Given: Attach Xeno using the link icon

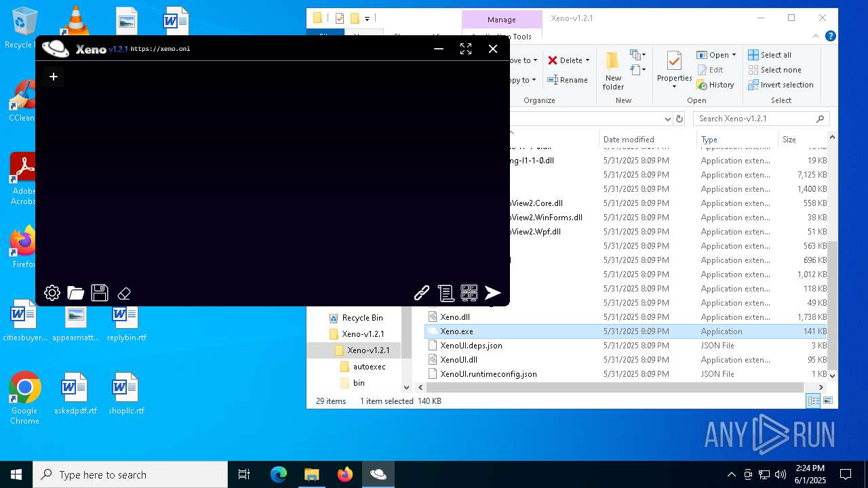Looking at the screenshot, I should tap(422, 293).
